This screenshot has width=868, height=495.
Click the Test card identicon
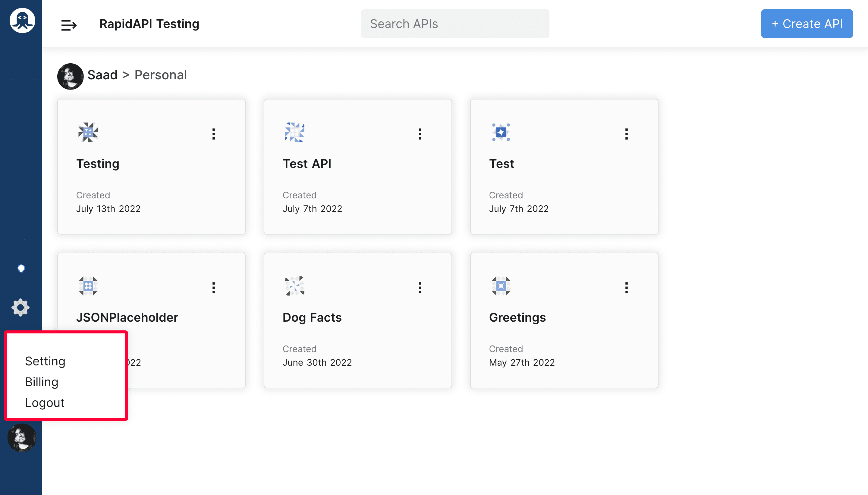[x=501, y=132]
